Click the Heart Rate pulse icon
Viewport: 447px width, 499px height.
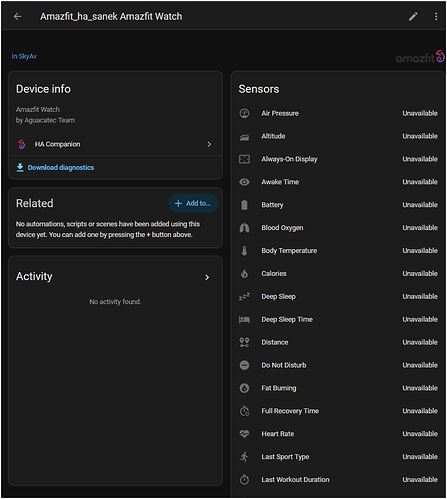(244, 434)
